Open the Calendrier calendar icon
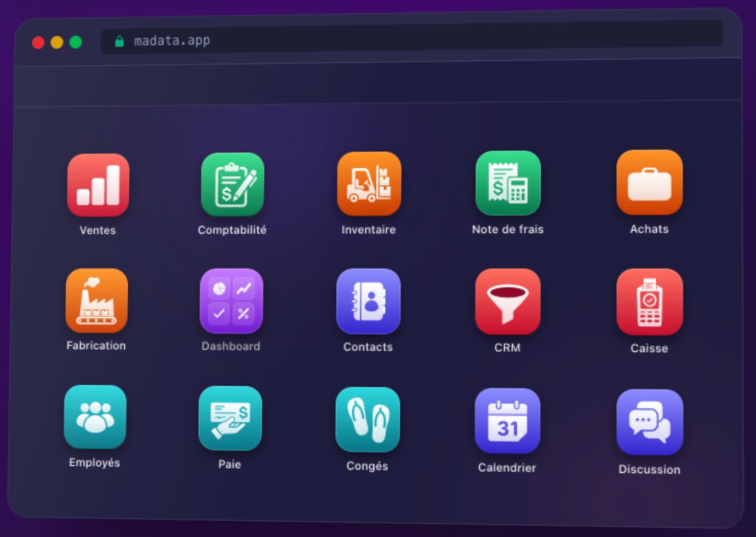This screenshot has height=537, width=756. pos(507,421)
